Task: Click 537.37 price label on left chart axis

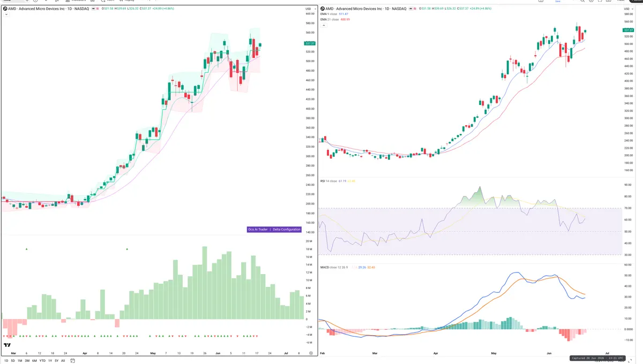Action: [310, 43]
